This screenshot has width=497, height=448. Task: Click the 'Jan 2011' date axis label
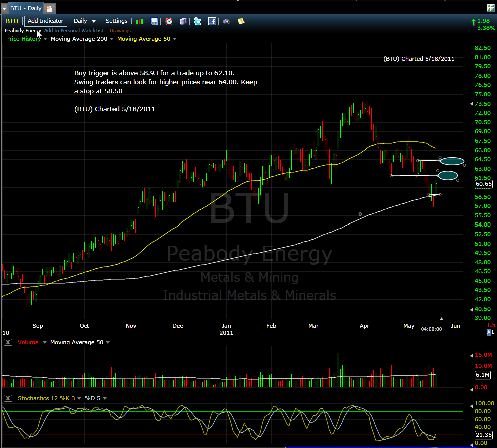(x=226, y=329)
